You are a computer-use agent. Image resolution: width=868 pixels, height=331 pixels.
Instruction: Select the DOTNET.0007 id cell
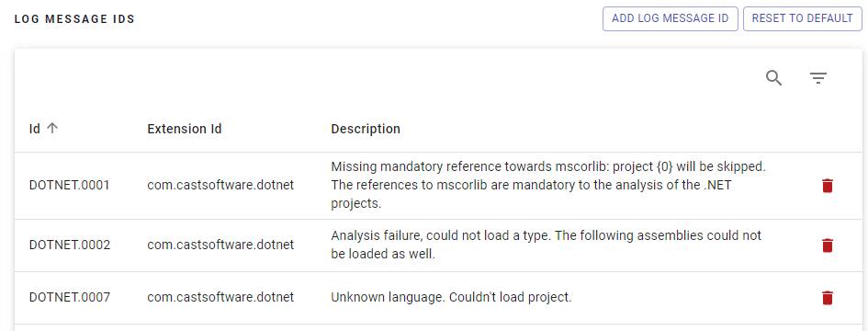(70, 297)
